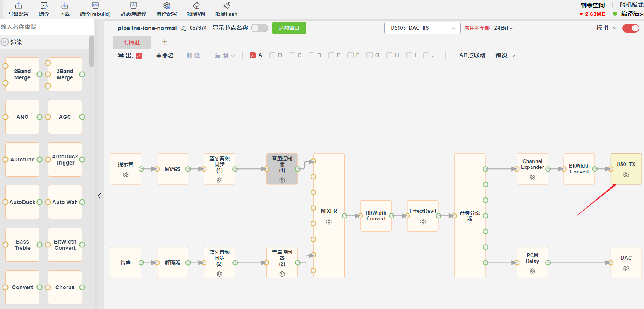The height and width of the screenshot is (309, 644).
Task: Uncheck the 导出 checkbox
Action: tap(139, 56)
